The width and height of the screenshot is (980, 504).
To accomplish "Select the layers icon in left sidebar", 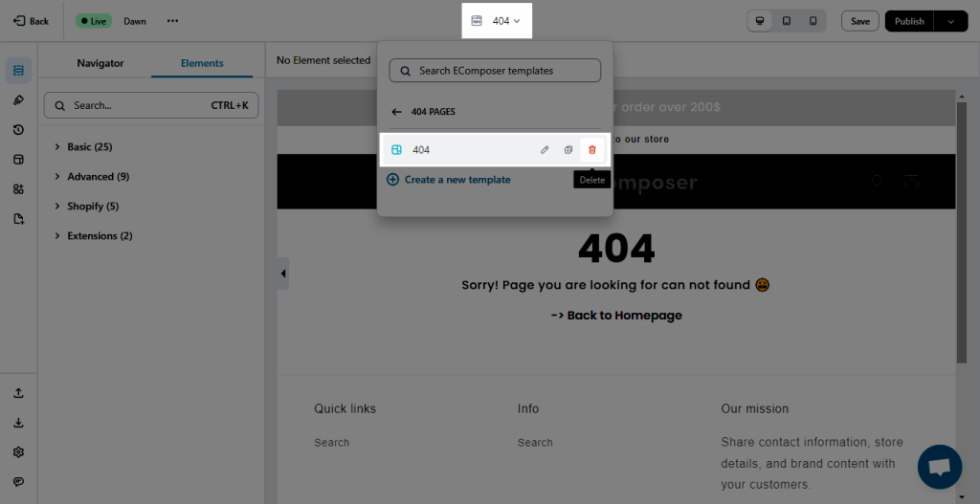I will (x=19, y=71).
